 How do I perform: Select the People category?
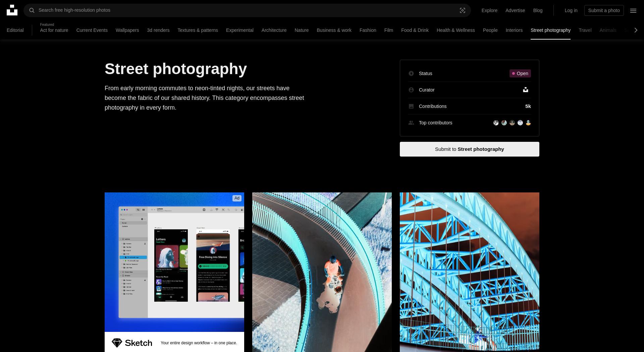[x=490, y=30]
